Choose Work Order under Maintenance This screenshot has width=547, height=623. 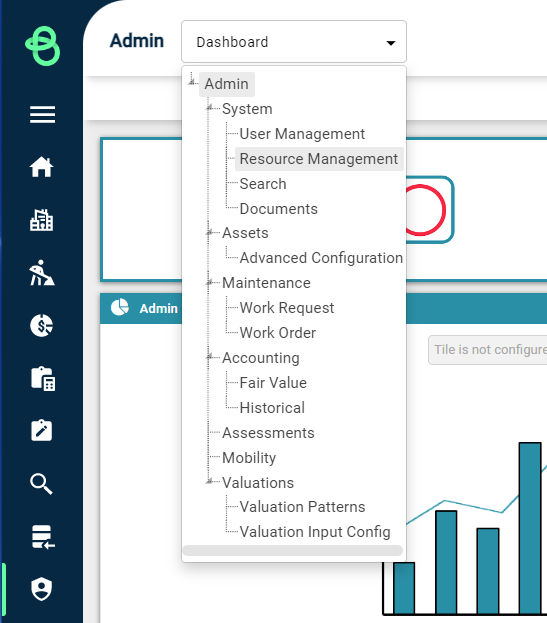tap(278, 333)
